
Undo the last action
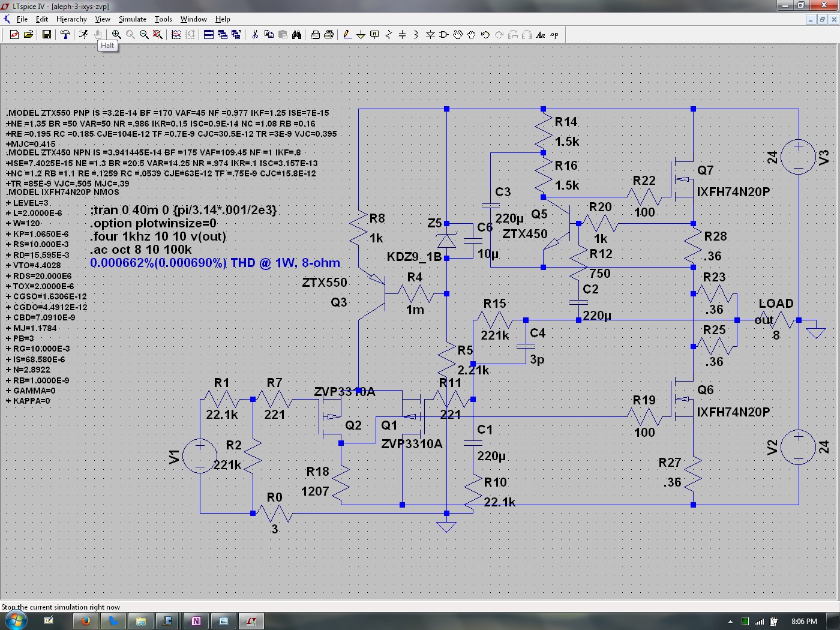(485, 35)
